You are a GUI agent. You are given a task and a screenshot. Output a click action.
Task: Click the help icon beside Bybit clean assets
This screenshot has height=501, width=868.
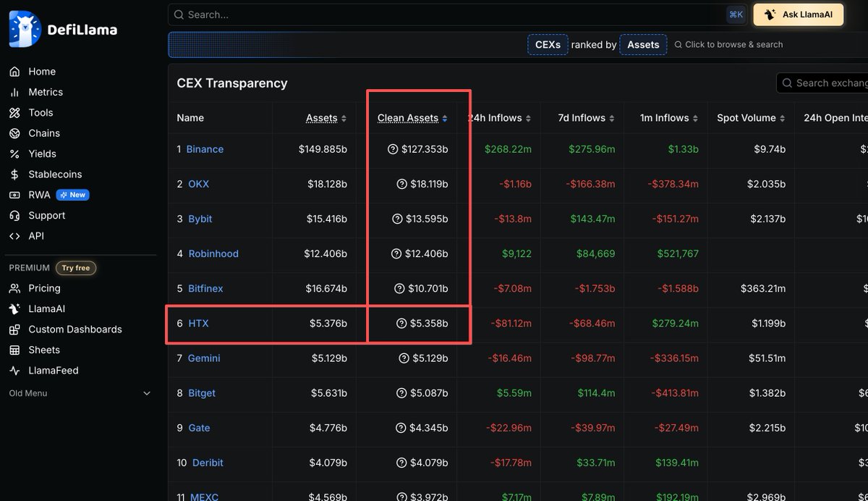(397, 219)
